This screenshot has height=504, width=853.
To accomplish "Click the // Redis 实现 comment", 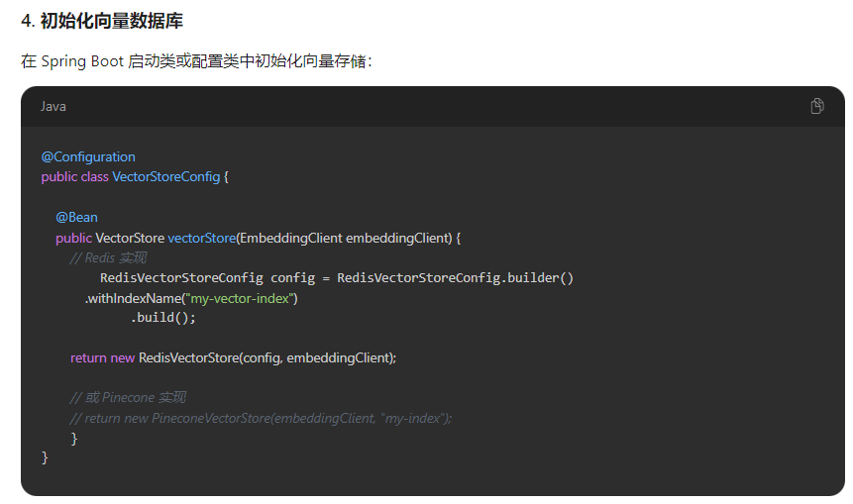I will tap(108, 257).
